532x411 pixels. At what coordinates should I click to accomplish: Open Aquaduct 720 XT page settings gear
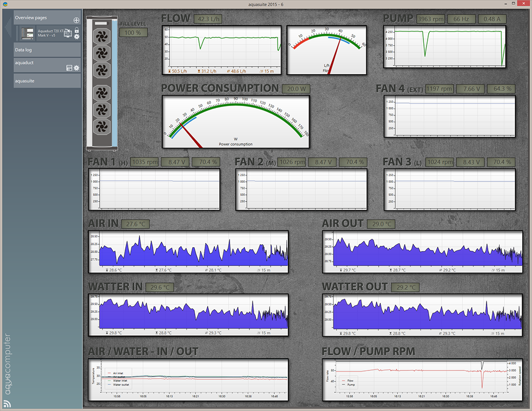(x=76, y=37)
